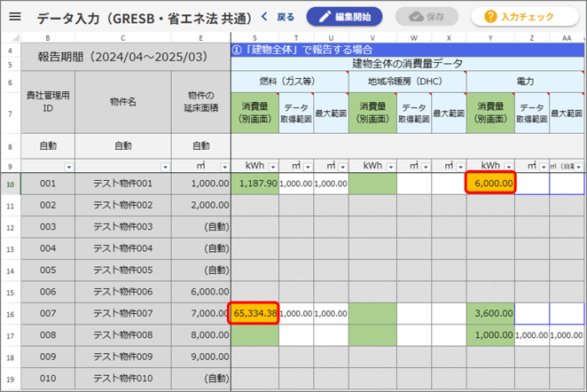Click テスト物件006 name cell
The height and width of the screenshot is (392, 587).
point(123,292)
